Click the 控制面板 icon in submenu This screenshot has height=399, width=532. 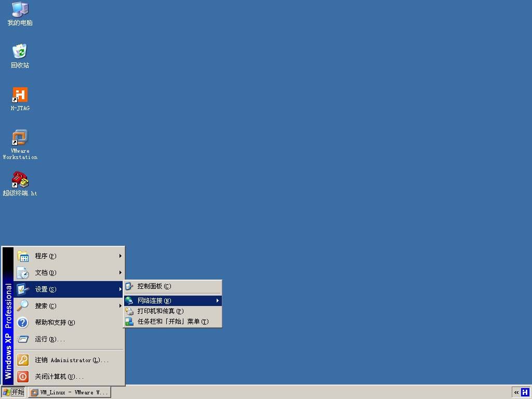(129, 286)
